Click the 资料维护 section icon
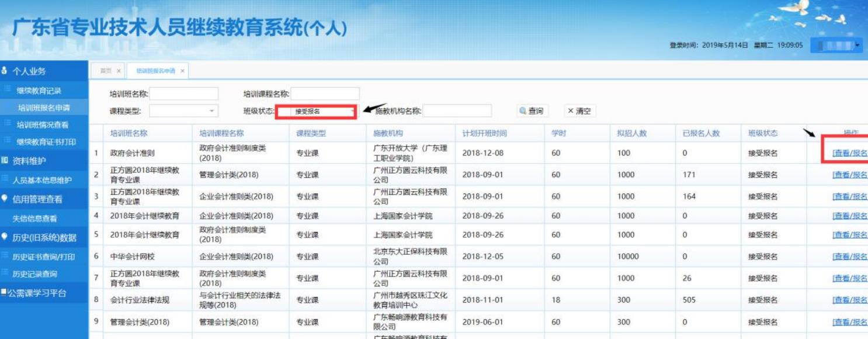The image size is (868, 339). pos(5,160)
